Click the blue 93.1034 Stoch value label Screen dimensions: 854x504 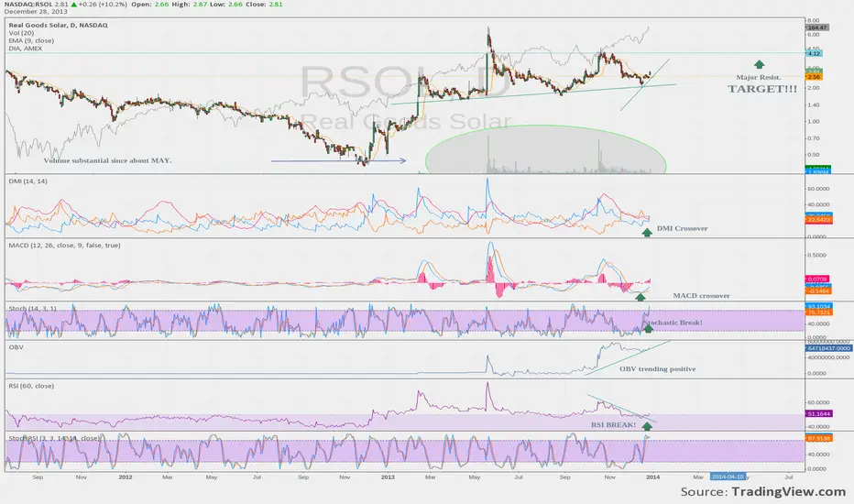817,307
